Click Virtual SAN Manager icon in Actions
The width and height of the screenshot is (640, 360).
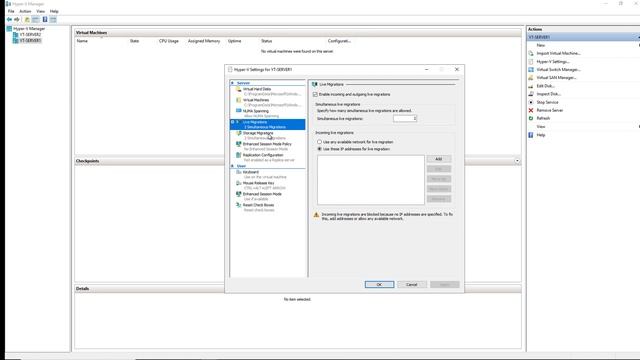[531, 78]
